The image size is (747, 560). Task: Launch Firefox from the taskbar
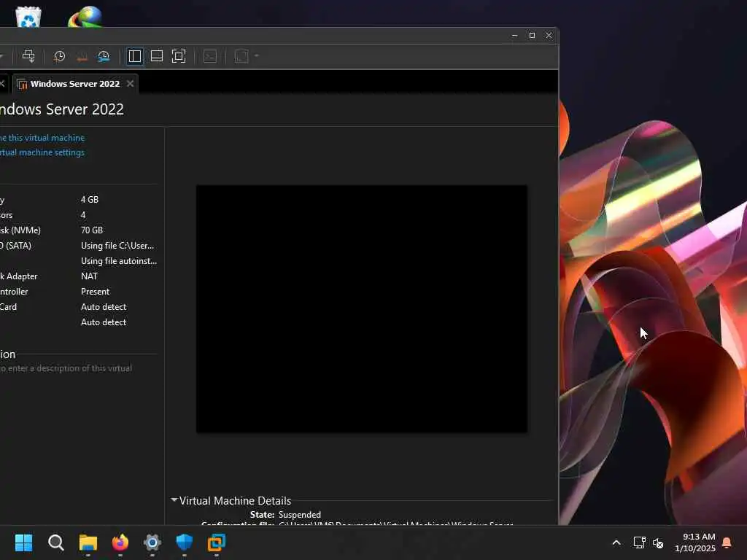point(120,542)
